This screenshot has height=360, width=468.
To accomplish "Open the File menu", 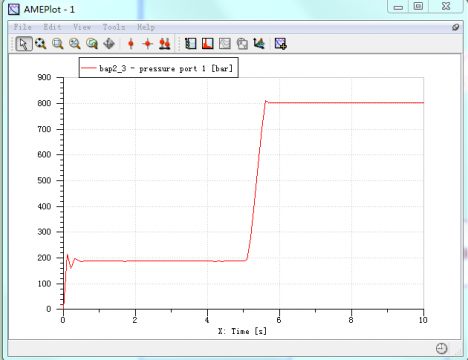I will coord(23,27).
